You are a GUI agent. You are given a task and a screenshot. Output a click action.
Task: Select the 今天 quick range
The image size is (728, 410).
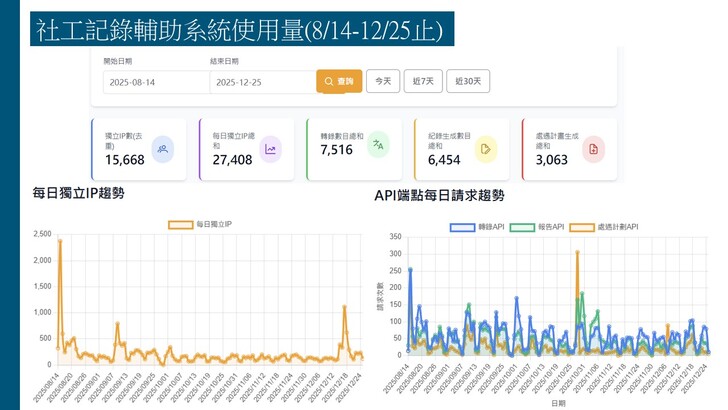383,81
